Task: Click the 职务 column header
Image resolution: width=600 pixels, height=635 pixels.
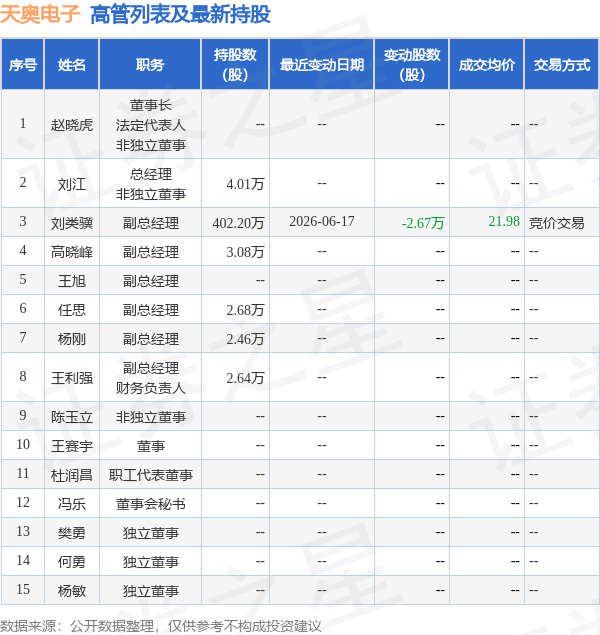Action: pyautogui.click(x=150, y=64)
